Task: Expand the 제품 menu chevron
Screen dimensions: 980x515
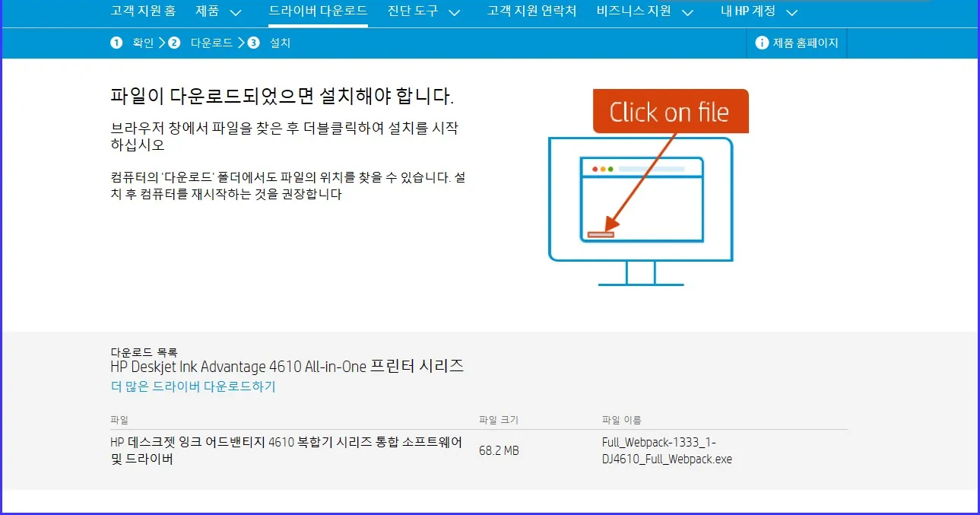Action: pyautogui.click(x=236, y=12)
